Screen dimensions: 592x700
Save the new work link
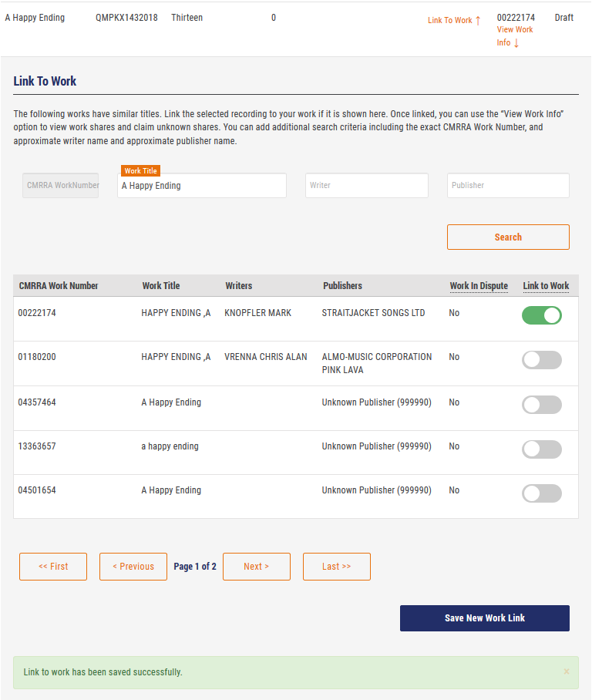tap(484, 618)
